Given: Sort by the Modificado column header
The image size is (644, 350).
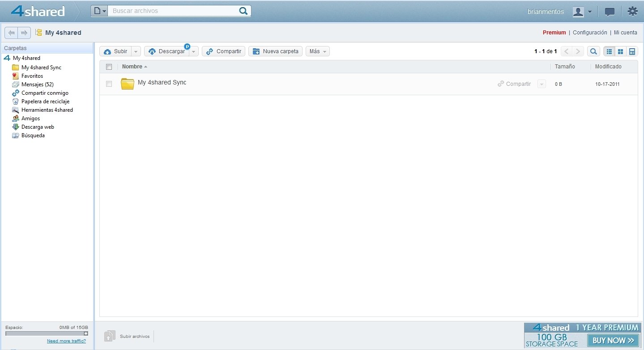Looking at the screenshot, I should coord(608,67).
